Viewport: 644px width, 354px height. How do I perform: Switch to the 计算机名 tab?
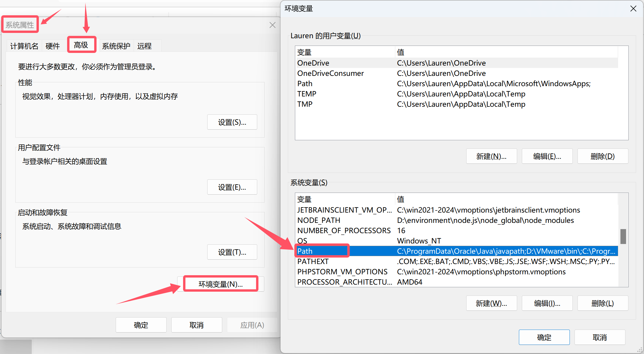[x=24, y=46]
